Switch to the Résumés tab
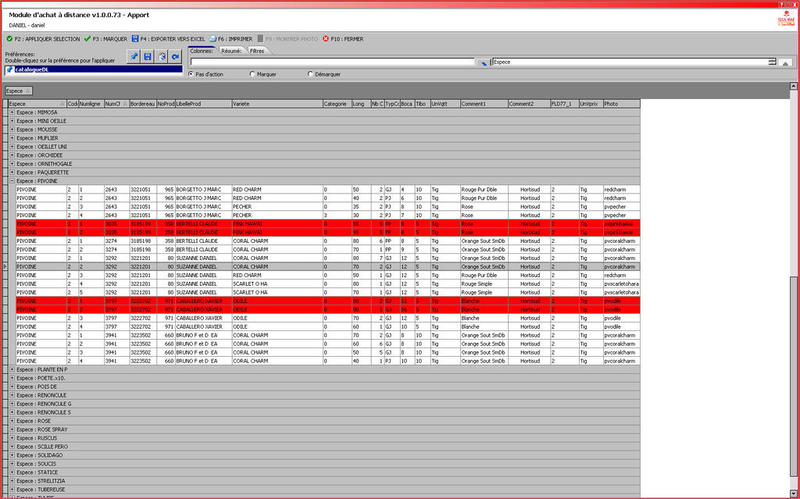This screenshot has height=499, width=800. (x=231, y=49)
